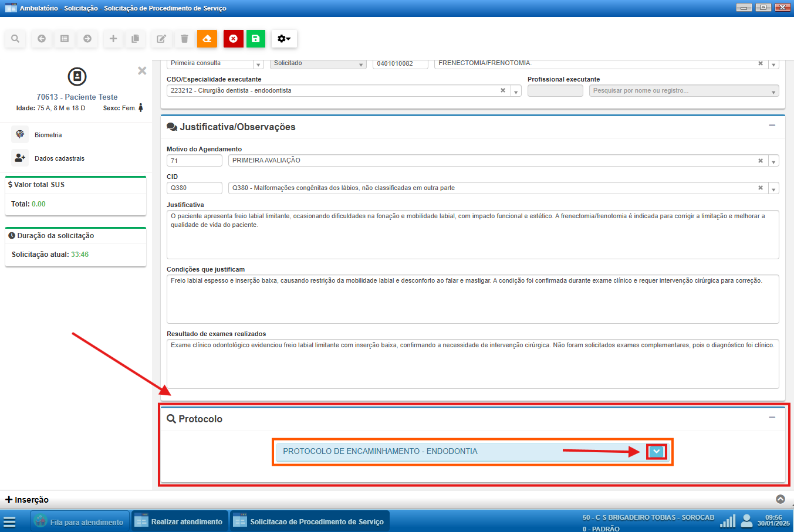Click the orange eraser clear icon
The width and height of the screenshot is (794, 532).
(x=207, y=39)
